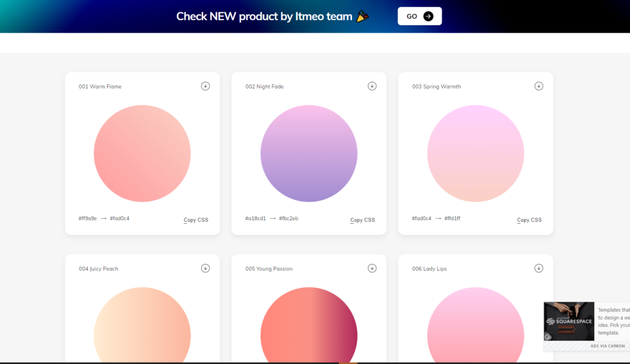This screenshot has width=630, height=364.
Task: Select the Warm Flame gradient circle
Action: tap(142, 154)
